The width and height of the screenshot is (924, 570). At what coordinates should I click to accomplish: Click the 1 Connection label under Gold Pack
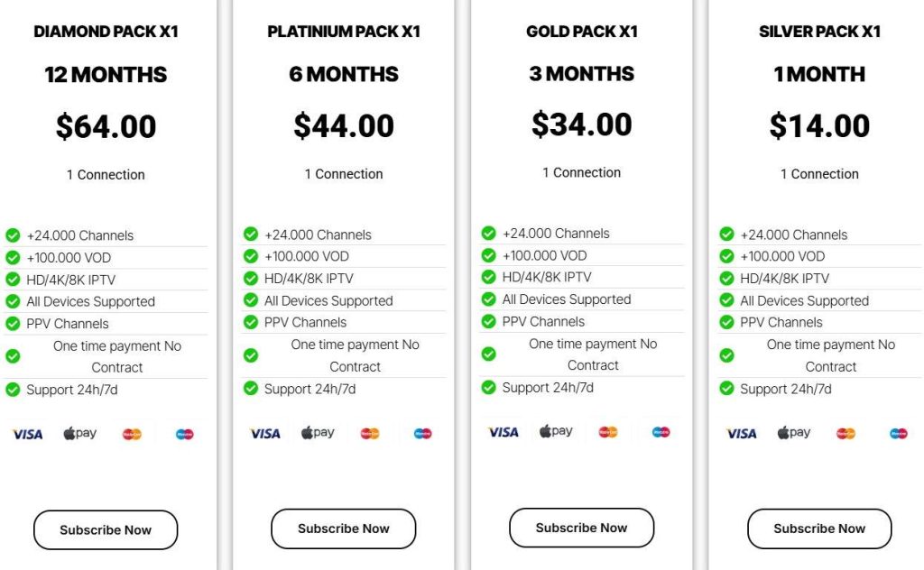pos(581,171)
